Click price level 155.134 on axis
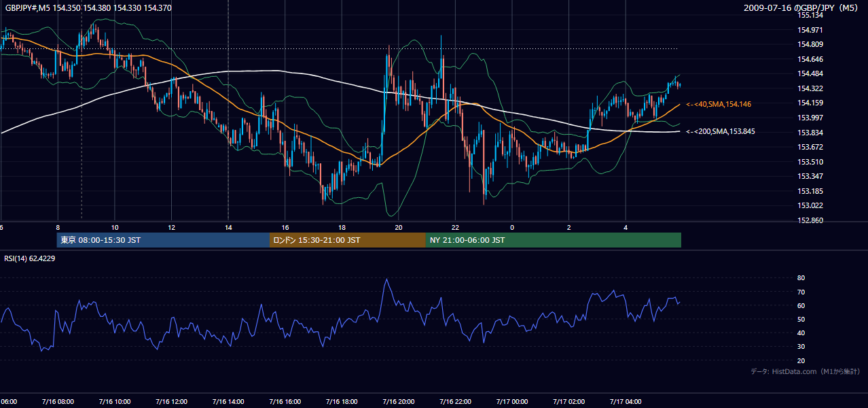The width and height of the screenshot is (868, 408). 810,15
